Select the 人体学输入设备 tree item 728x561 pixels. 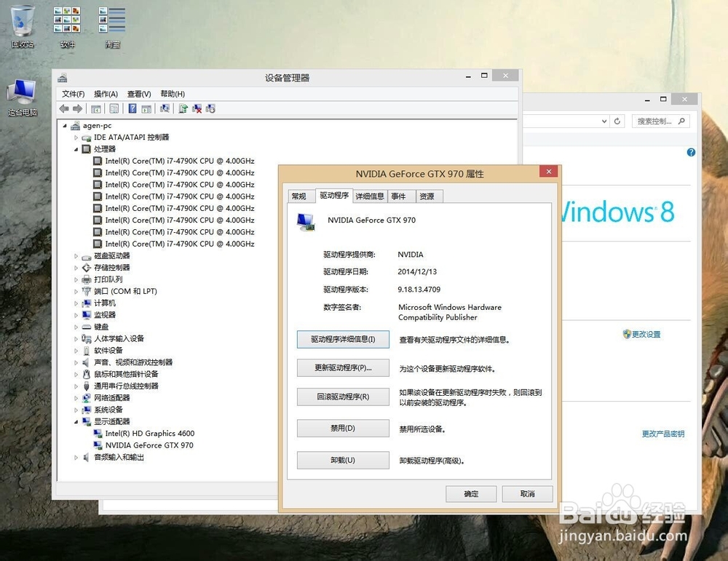[119, 339]
